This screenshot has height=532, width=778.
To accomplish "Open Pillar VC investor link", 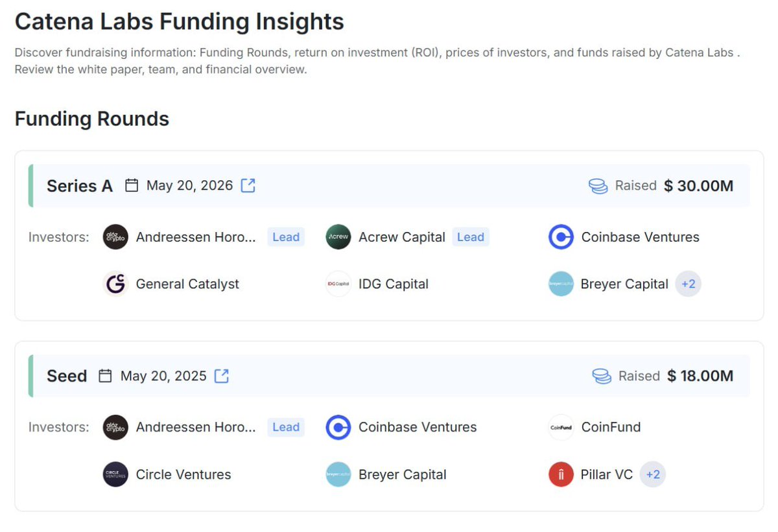I will coord(607,474).
